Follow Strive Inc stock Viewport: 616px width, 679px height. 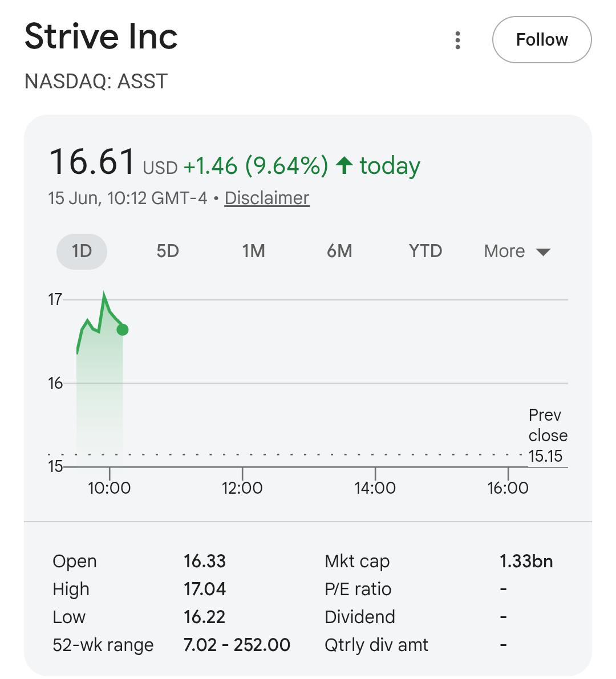point(541,40)
